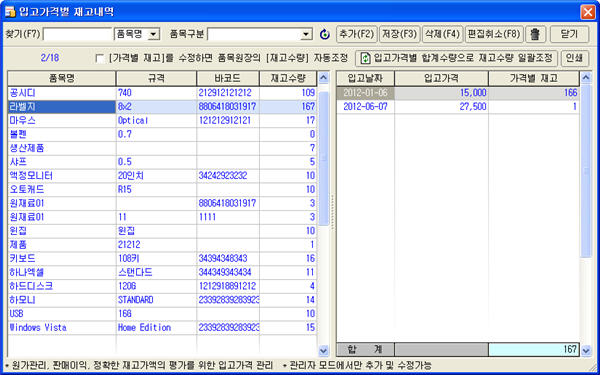Open the 품목명 search-type dropdown
This screenshot has height=375, width=600.
point(153,34)
